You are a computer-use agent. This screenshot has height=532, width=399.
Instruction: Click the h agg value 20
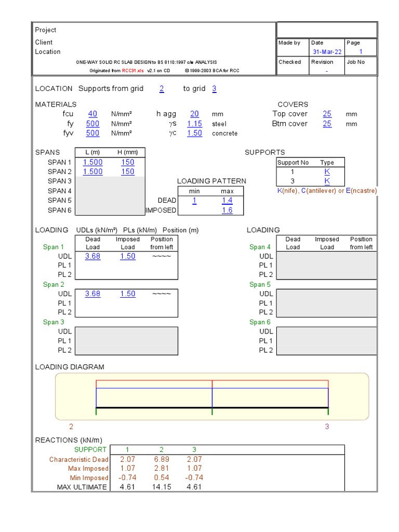194,114
